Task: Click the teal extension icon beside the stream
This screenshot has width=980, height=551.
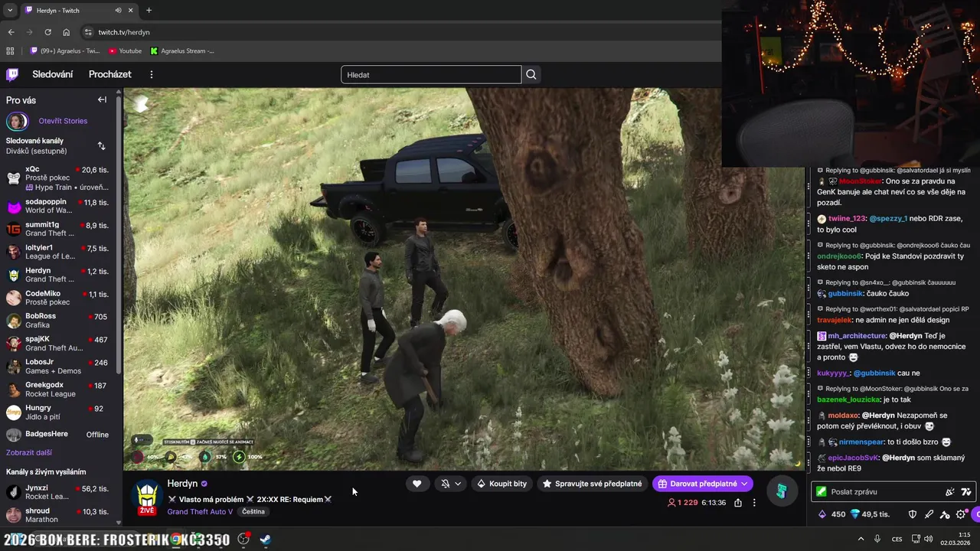Action: [781, 491]
